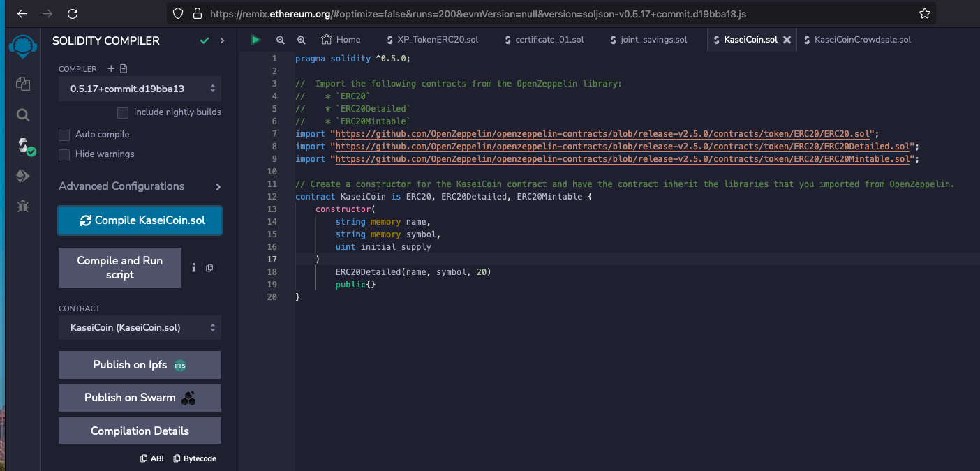
Task: Click Compile and Run script button
Action: click(120, 268)
